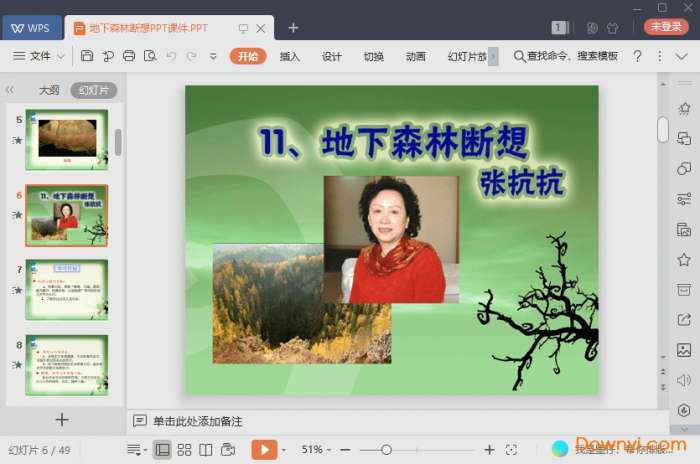This screenshot has width=700, height=464.
Task: Click the author name 张抗抗 text
Action: 522,182
